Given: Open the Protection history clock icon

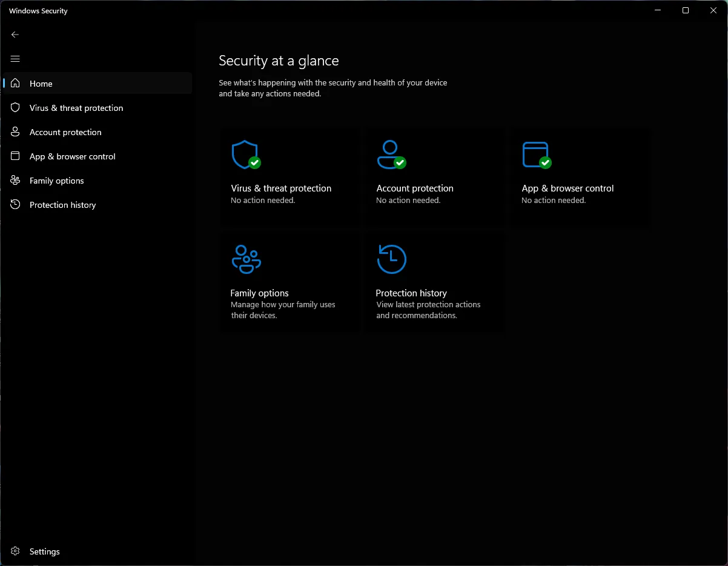Looking at the screenshot, I should 391,258.
